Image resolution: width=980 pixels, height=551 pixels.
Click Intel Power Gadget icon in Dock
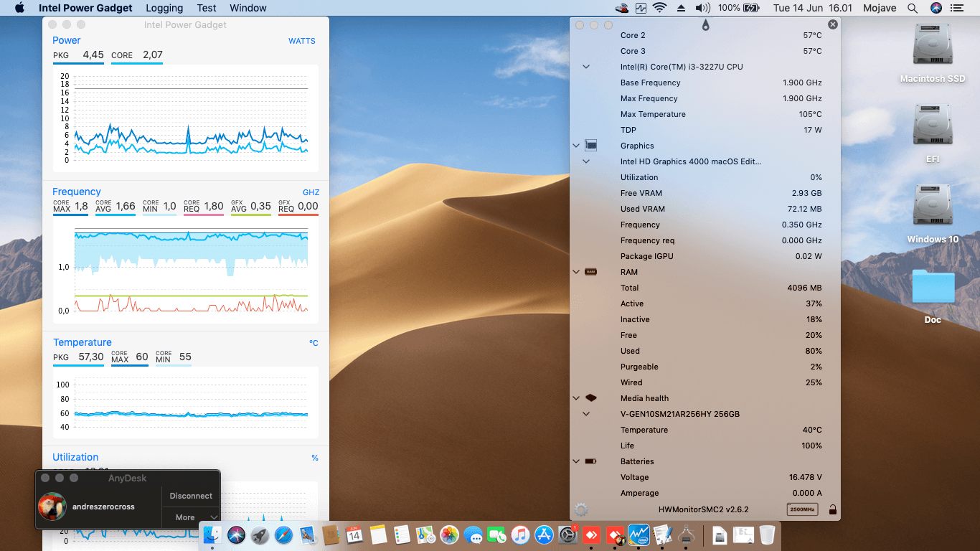pos(639,534)
